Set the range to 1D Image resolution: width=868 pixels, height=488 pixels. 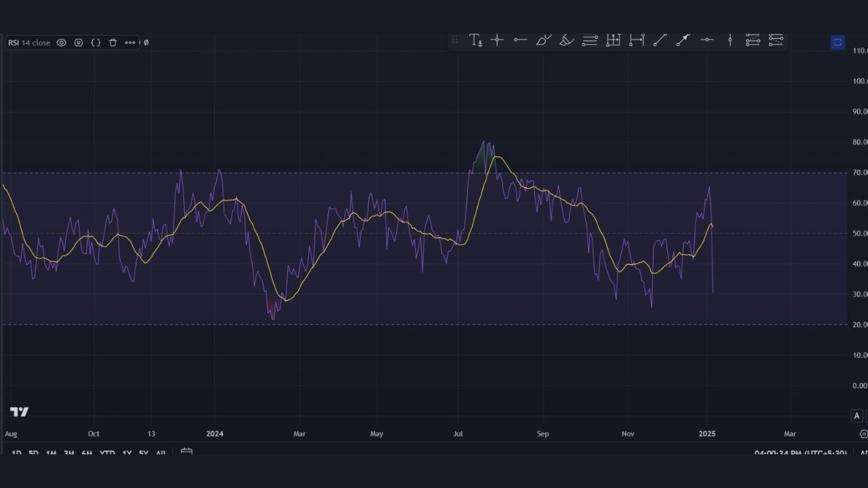[x=16, y=453]
